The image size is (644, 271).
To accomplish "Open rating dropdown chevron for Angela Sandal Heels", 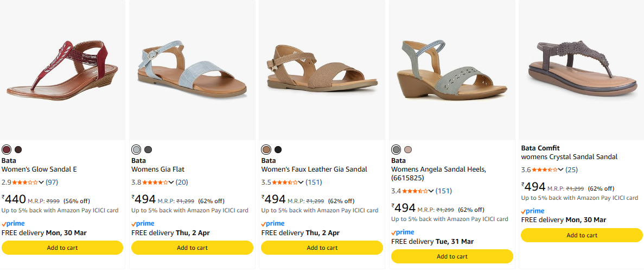I will [431, 191].
